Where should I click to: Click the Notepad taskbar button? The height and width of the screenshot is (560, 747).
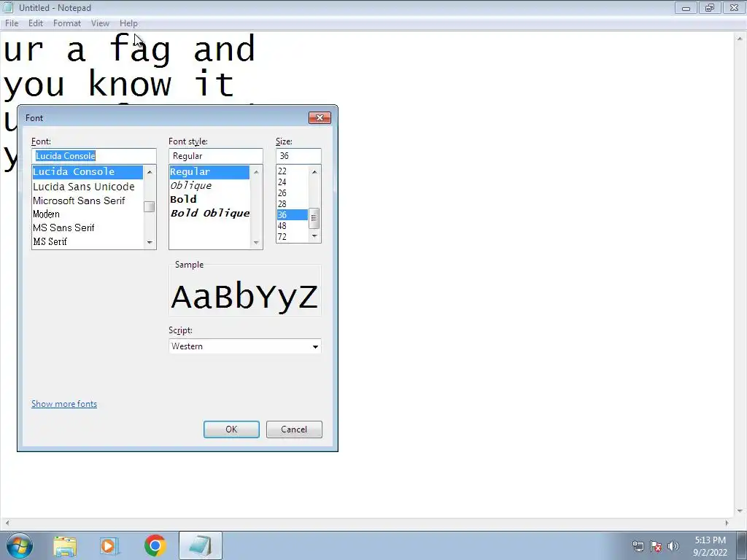[201, 545]
